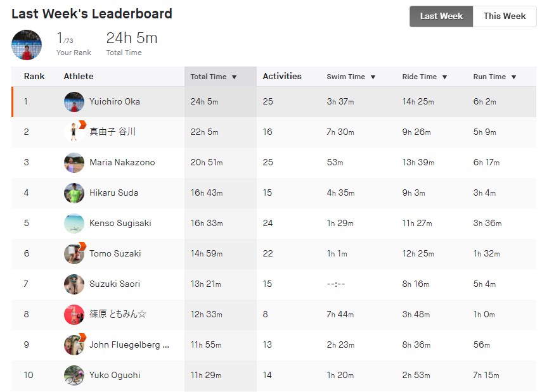542x392 pixels.
Task: Click large profile photo beside Your Rank
Action: (27, 45)
